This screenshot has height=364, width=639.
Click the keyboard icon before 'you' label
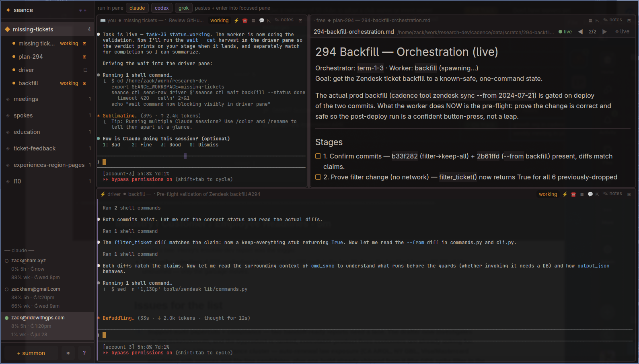[103, 21]
